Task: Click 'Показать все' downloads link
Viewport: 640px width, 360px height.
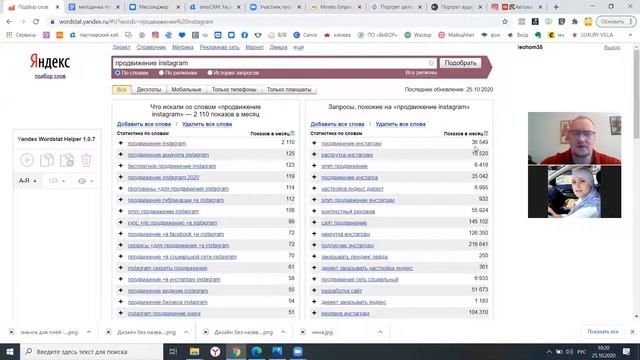Action: [603, 331]
